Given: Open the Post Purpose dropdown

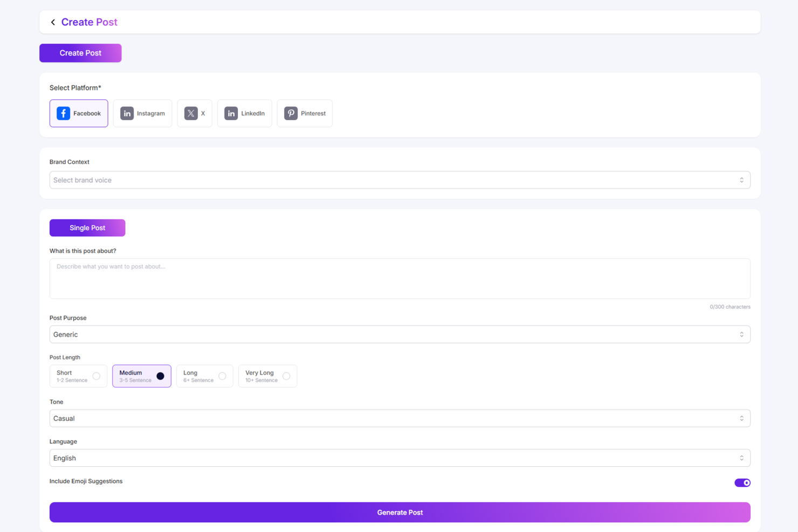Looking at the screenshot, I should (400, 334).
